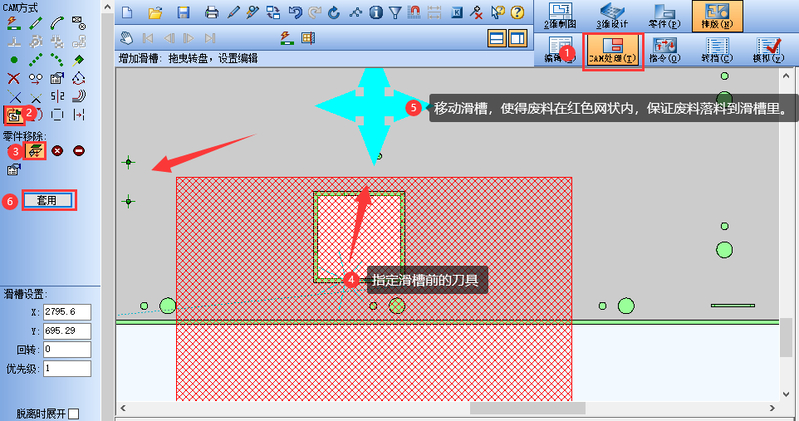Select the dotted arc pattern tool
The width and height of the screenshot is (799, 421).
click(57, 60)
